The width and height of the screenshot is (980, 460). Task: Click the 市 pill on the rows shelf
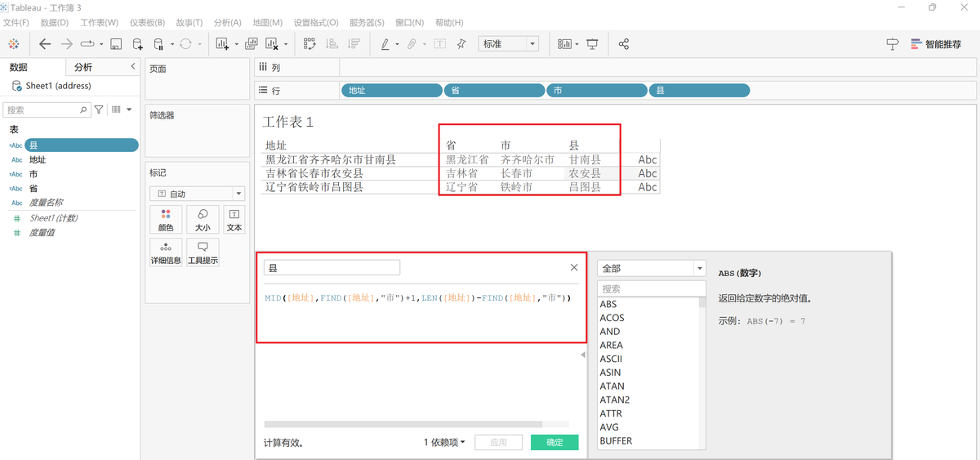click(x=597, y=91)
